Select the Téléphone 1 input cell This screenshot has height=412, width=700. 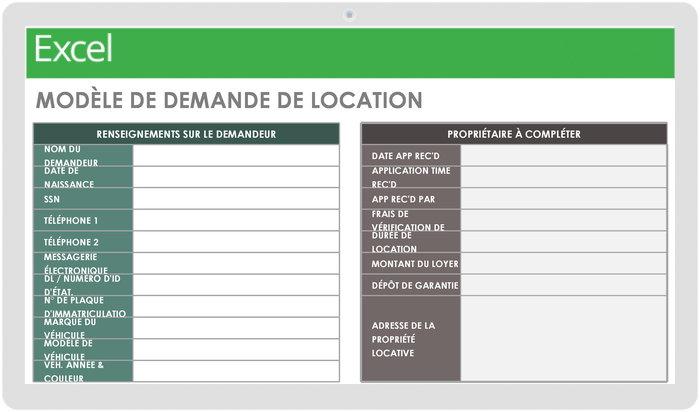[x=236, y=220]
